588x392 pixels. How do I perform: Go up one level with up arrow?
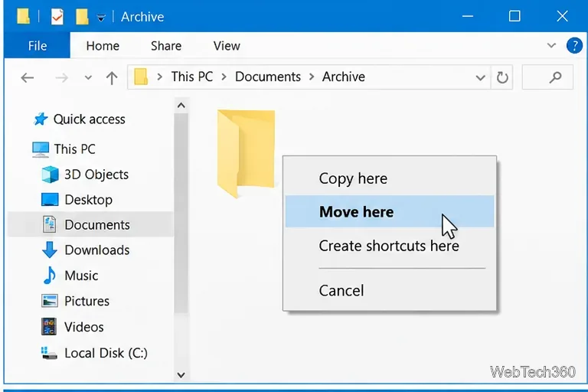click(x=111, y=77)
